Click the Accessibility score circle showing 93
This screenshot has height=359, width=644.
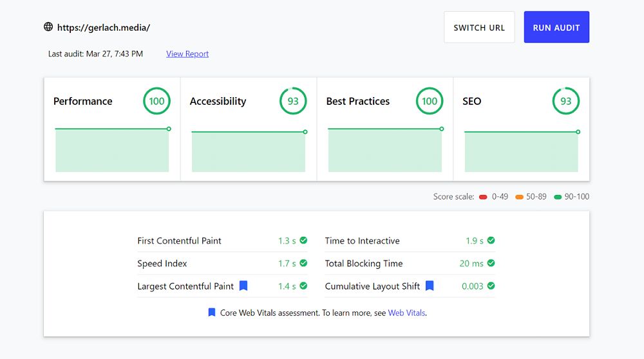point(293,101)
